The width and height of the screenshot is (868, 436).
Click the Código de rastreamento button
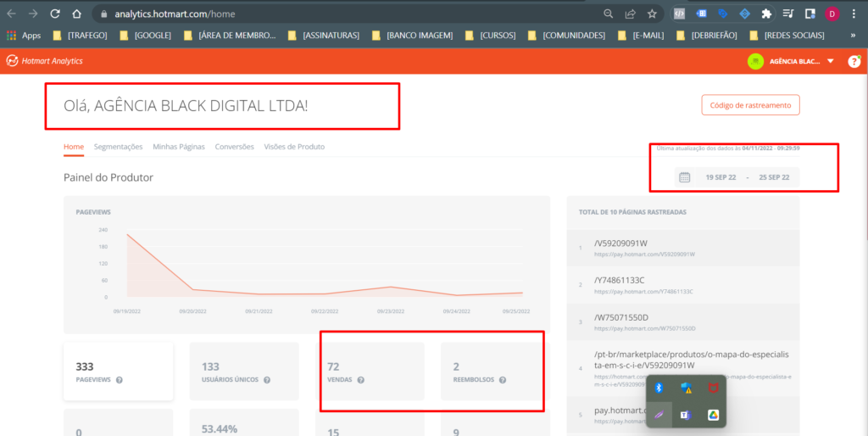click(x=750, y=105)
